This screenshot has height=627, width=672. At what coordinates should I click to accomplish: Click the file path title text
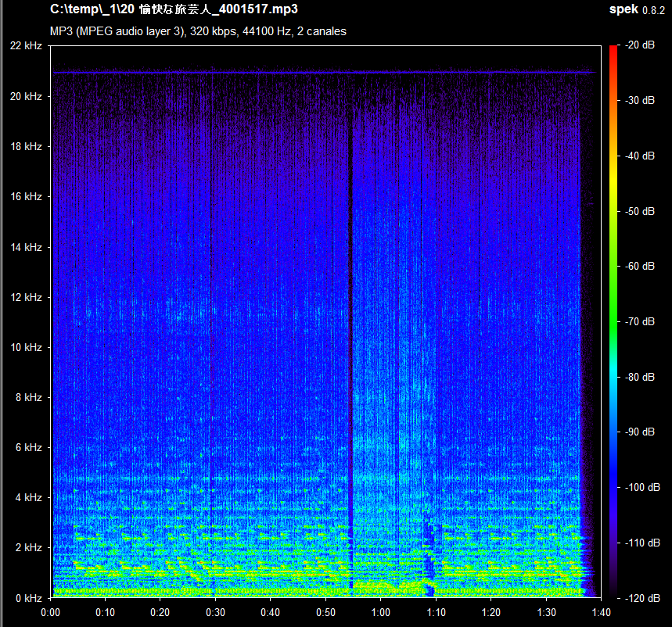tap(174, 9)
